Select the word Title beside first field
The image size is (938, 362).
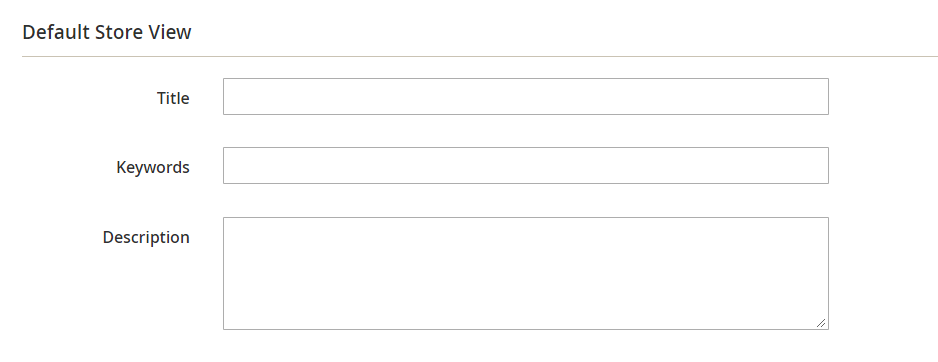(x=173, y=98)
